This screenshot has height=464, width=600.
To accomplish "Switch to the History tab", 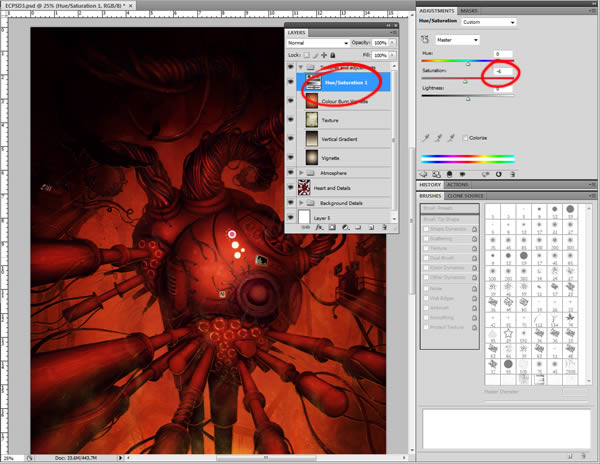I will tap(430, 185).
